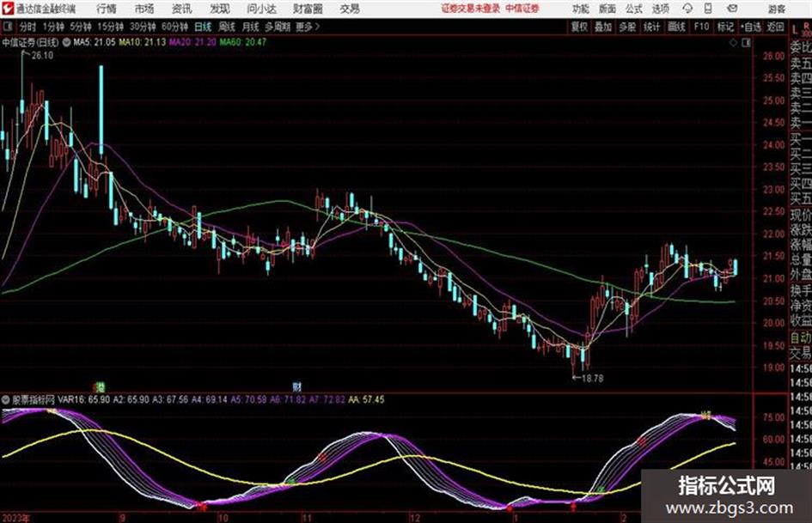Image resolution: width=812 pixels, height=523 pixels.
Task: Click the 证券交易未登录 login link
Action: (470, 9)
